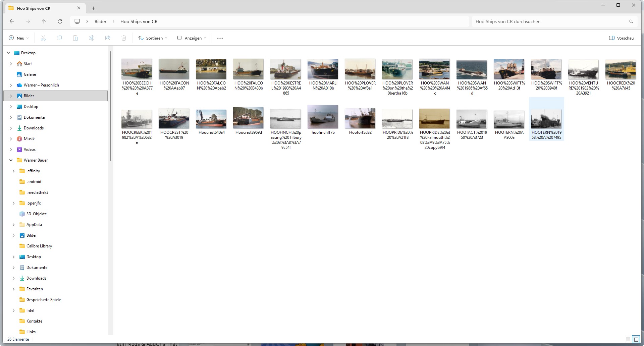Select the HOOCREEK%20%20A7d45 image
Viewport: 644px width, 346px height.
621,69
